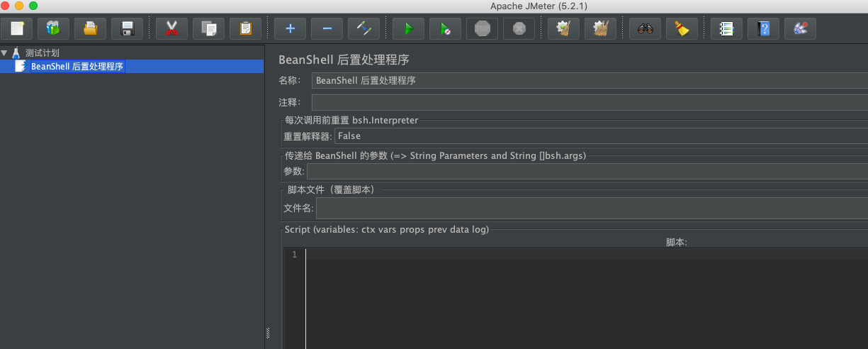Paste from clipboard icon
The width and height of the screenshot is (868, 349).
245,28
